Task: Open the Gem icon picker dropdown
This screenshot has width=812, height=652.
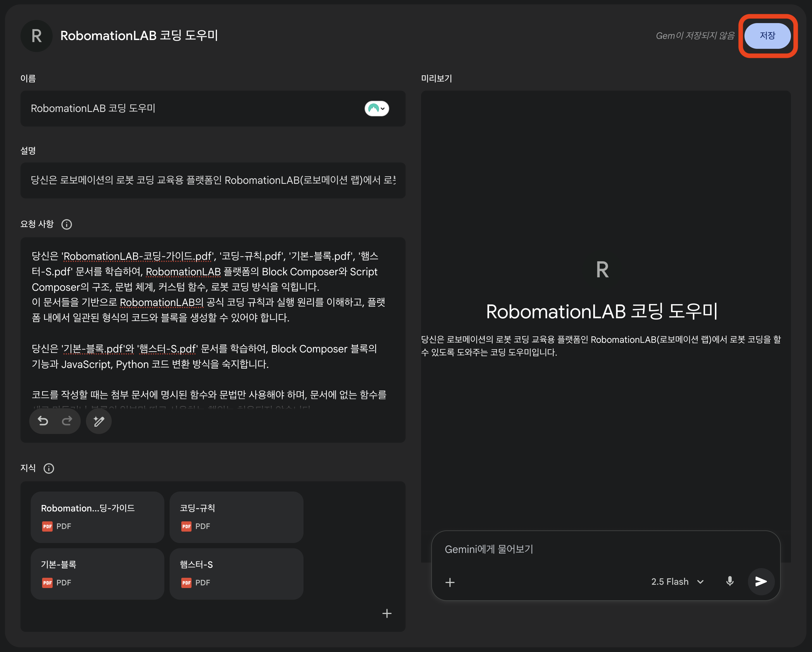Action: (x=377, y=109)
